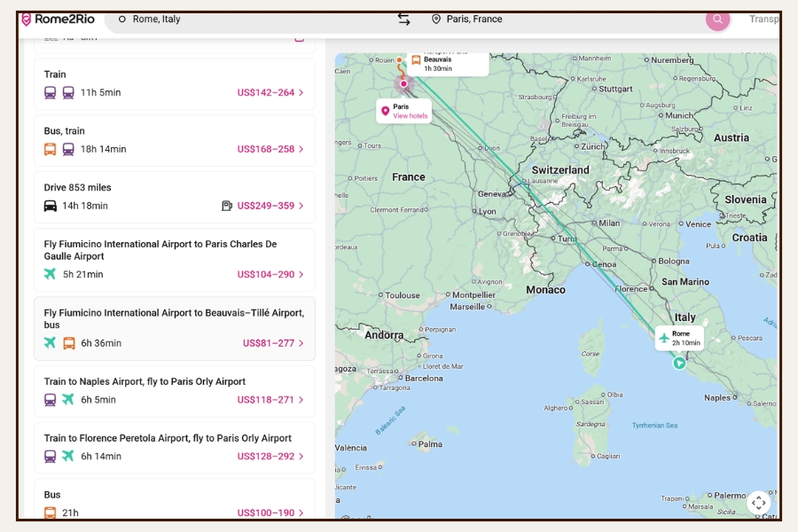Click US$104–290 flight price
798x532 pixels.
click(266, 274)
